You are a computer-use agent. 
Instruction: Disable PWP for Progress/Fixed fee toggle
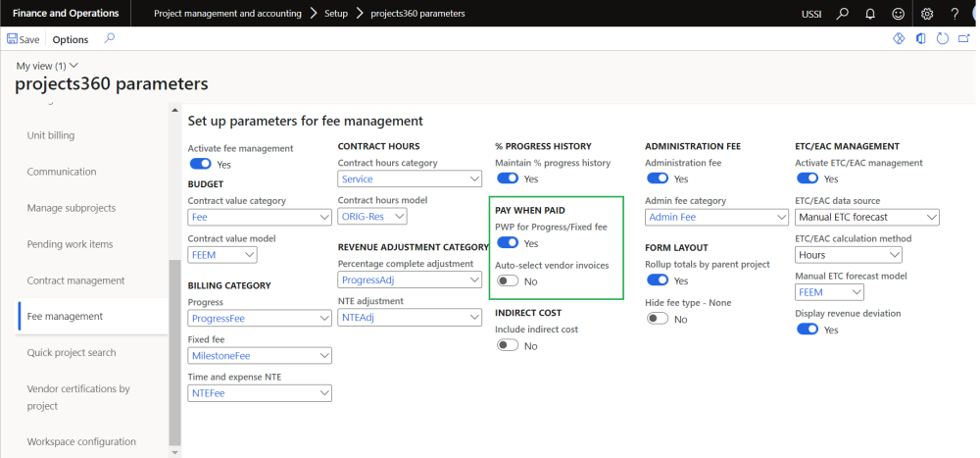click(508, 243)
